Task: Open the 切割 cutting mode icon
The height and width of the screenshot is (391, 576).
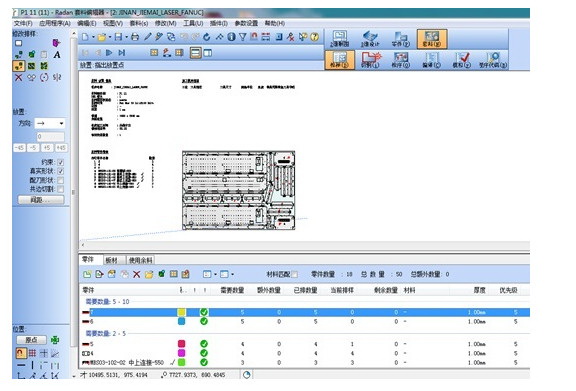Action: tap(370, 60)
